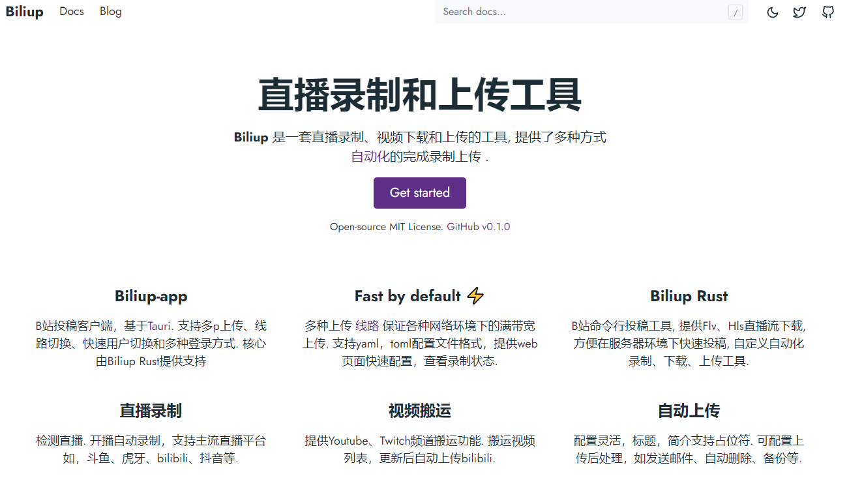Toggle dark mode with the moon icon
Viewport: 862px width, 504px height.
click(773, 12)
